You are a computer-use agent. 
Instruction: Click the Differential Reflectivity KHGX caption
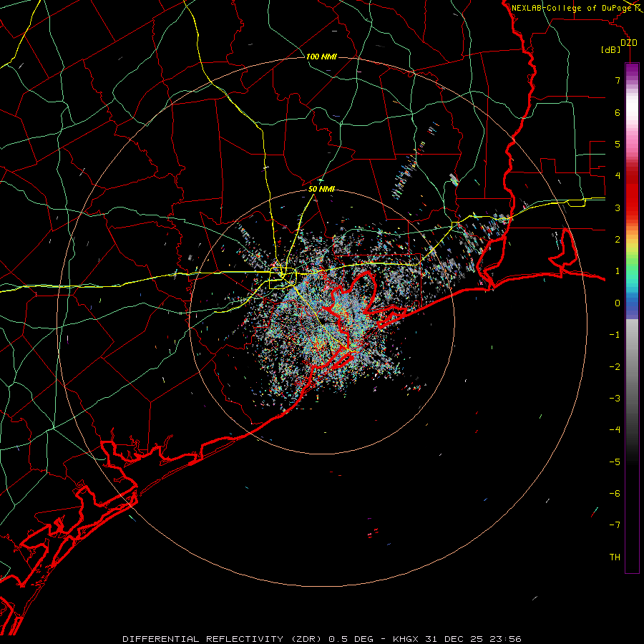tap(322, 639)
